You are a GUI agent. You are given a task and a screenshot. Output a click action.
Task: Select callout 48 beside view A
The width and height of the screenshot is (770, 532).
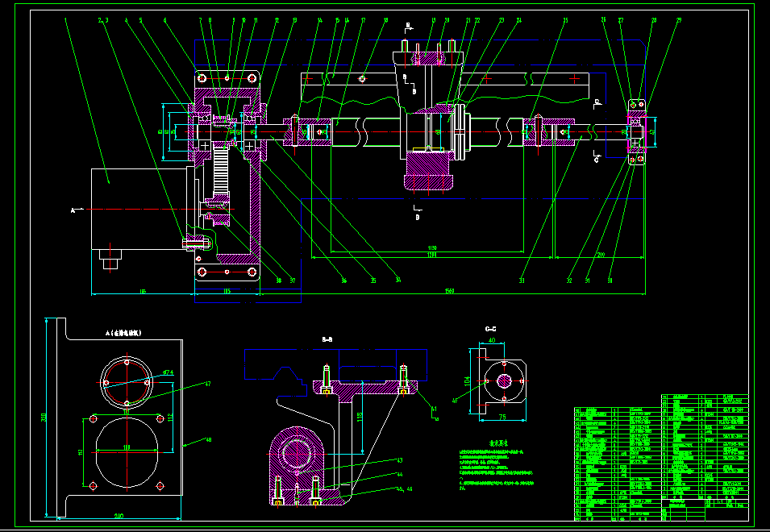(x=208, y=440)
